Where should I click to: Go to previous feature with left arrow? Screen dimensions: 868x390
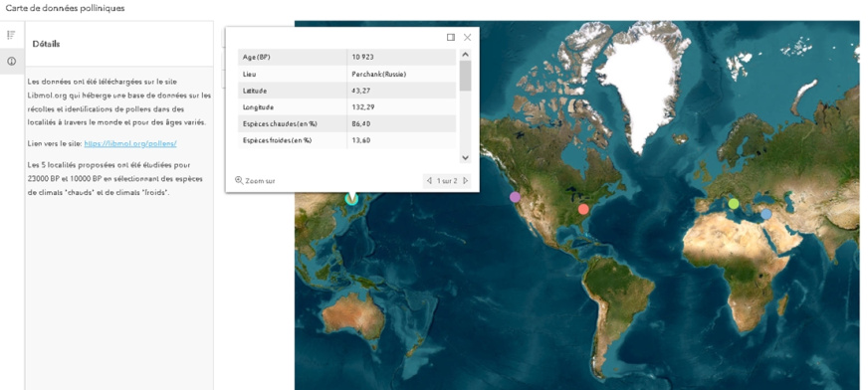pos(428,180)
